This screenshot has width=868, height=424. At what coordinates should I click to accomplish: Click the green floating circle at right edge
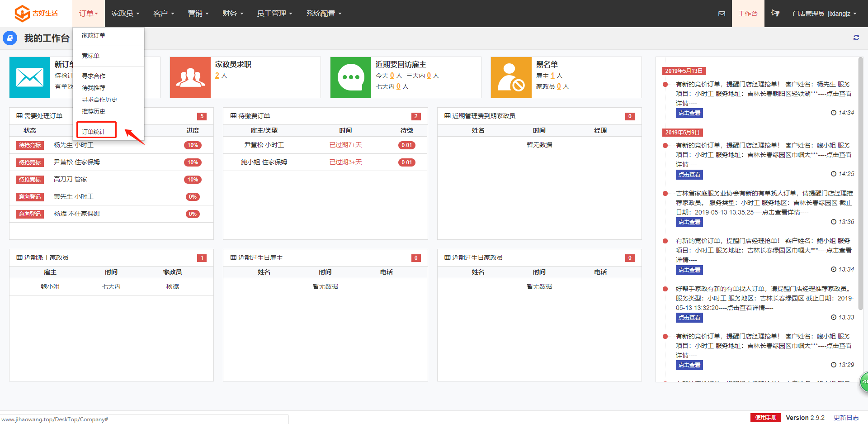click(863, 381)
